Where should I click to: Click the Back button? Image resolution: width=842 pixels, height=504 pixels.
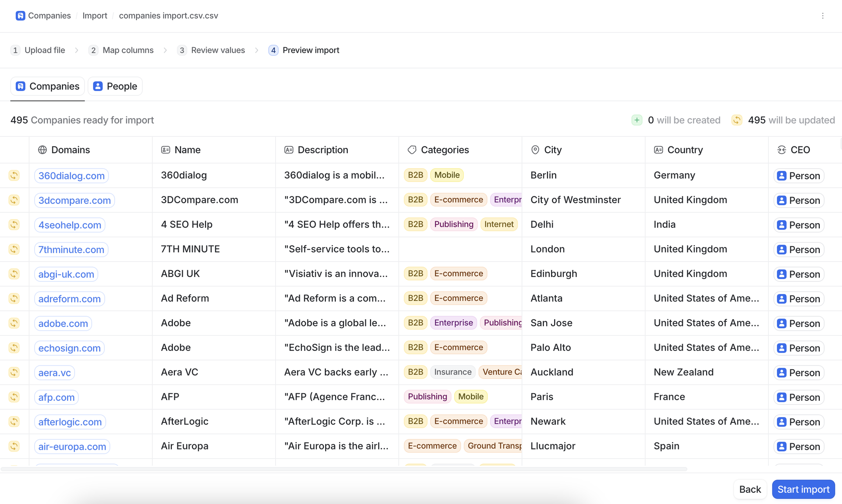coord(749,489)
